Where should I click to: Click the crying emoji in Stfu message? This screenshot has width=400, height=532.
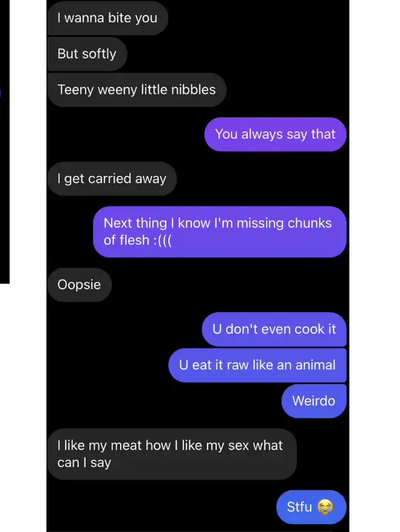coord(325,507)
